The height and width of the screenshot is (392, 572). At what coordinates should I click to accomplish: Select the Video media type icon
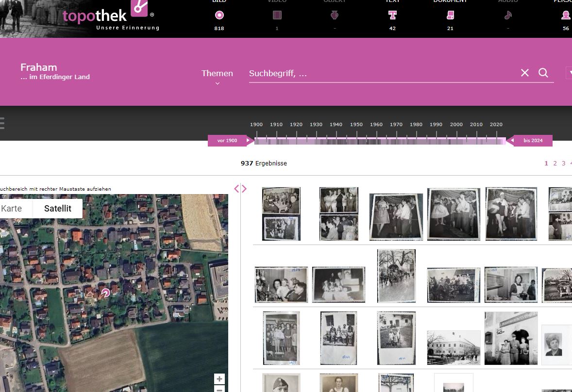click(277, 16)
